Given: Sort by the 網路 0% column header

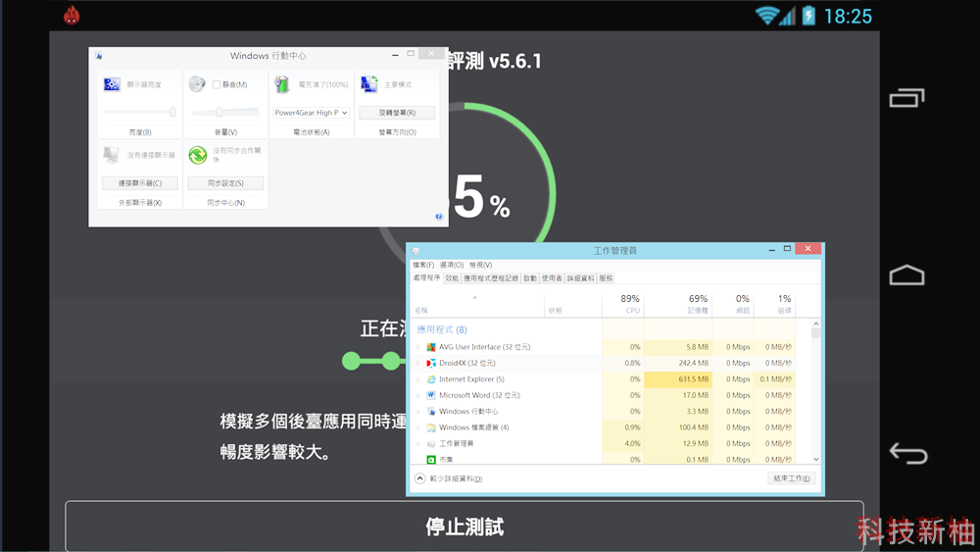Looking at the screenshot, I should coord(732,303).
